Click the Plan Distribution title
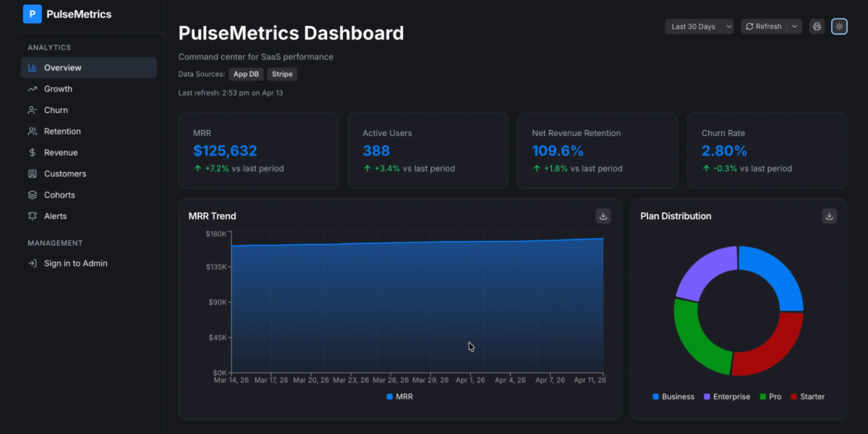The height and width of the screenshot is (434, 868). (x=676, y=216)
